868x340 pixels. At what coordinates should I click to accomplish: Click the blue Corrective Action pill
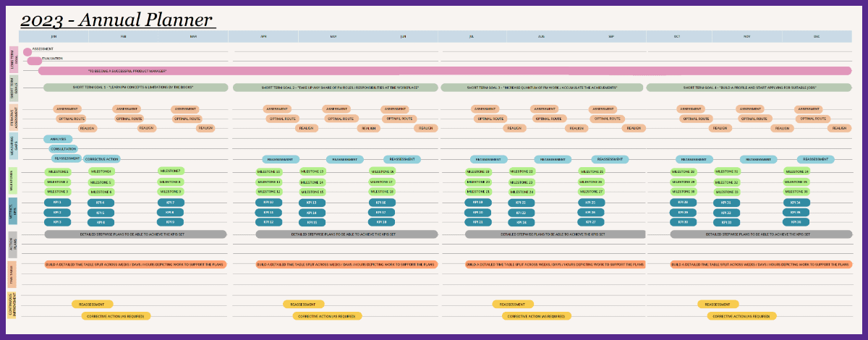tap(101, 159)
